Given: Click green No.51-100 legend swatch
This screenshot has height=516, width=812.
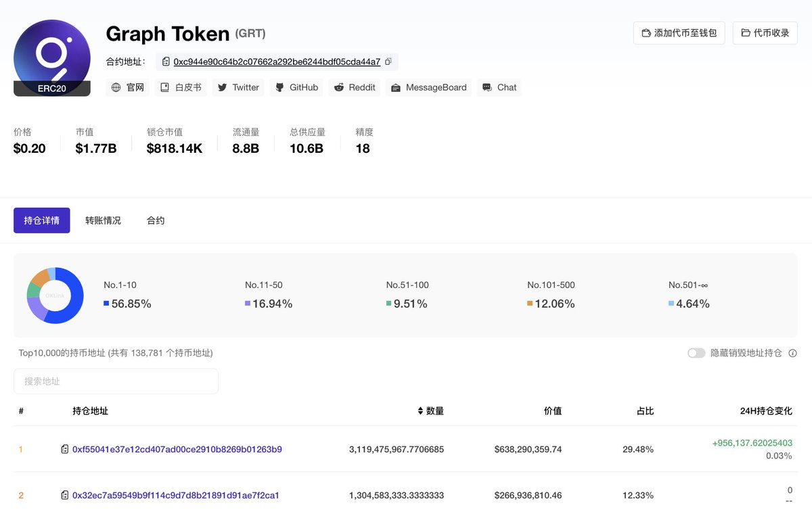Looking at the screenshot, I should coord(389,304).
